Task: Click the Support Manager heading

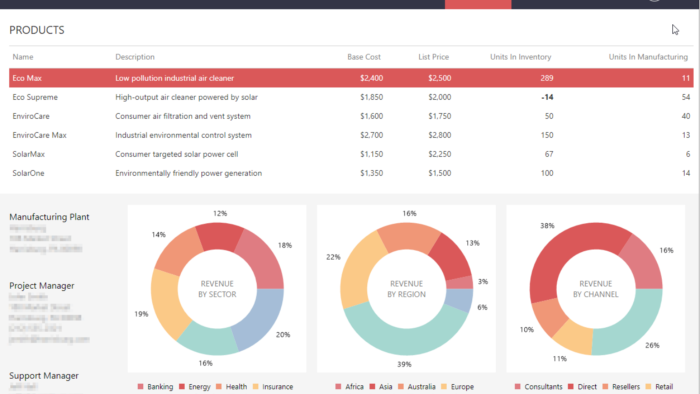Action: (x=44, y=376)
